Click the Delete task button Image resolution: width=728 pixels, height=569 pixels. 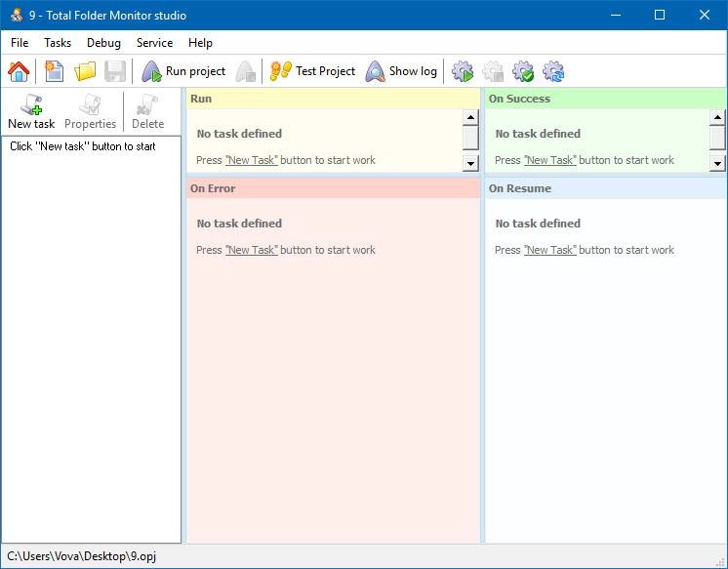point(147,112)
